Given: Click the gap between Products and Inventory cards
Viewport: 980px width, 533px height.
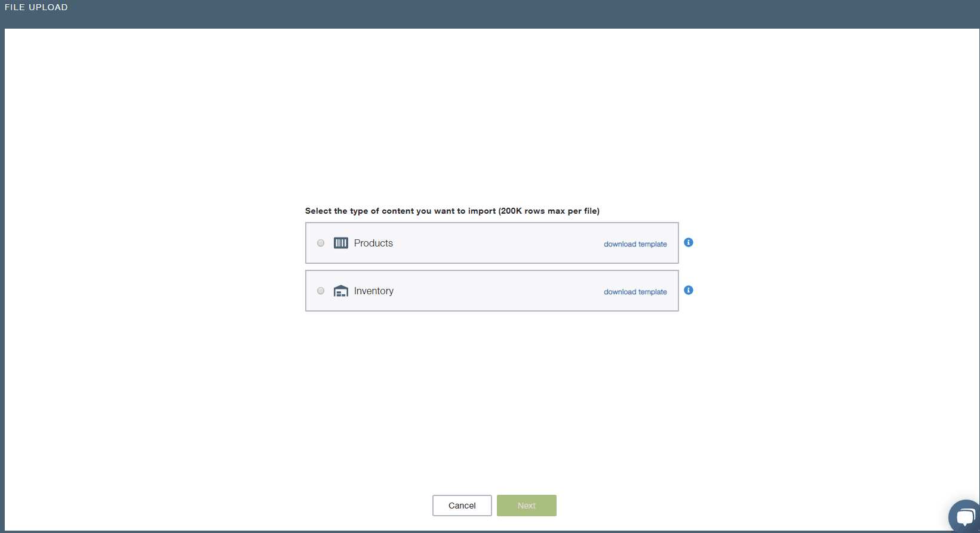Looking at the screenshot, I should (x=491, y=267).
